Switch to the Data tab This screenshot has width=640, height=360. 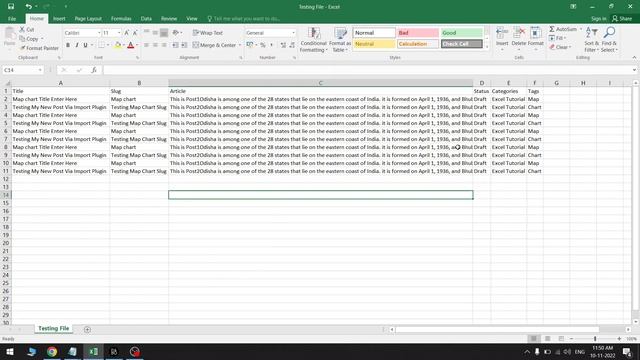tap(146, 19)
